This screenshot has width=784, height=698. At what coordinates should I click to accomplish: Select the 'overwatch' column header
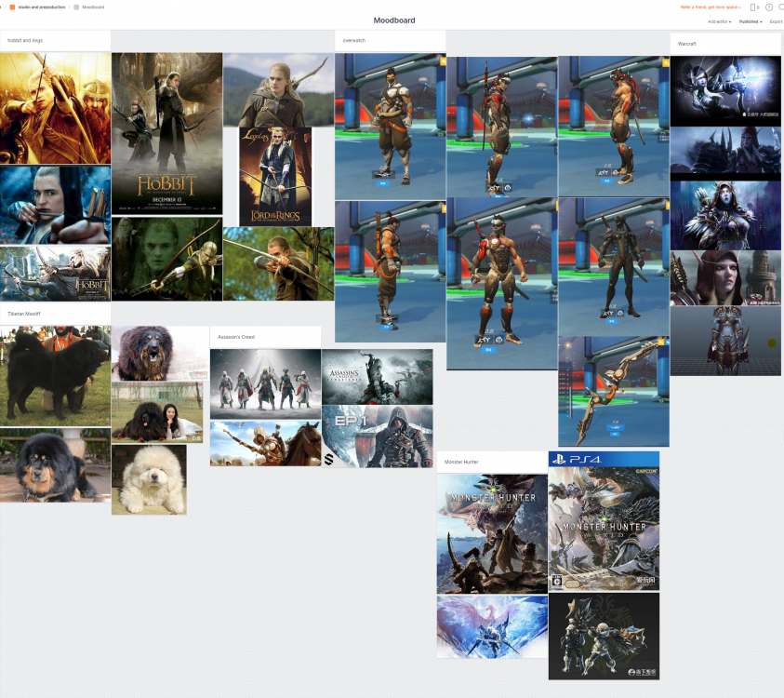(390, 41)
